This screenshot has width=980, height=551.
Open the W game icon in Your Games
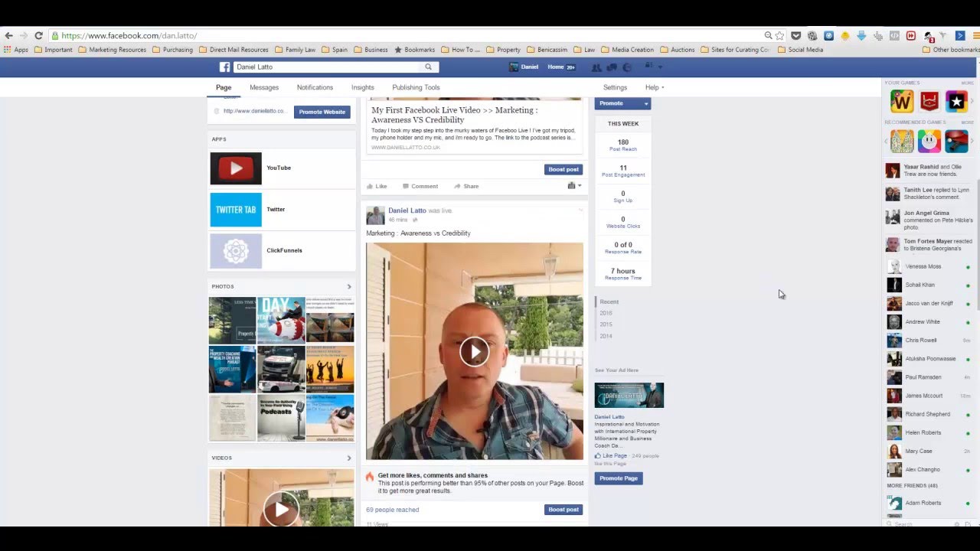[x=902, y=101]
